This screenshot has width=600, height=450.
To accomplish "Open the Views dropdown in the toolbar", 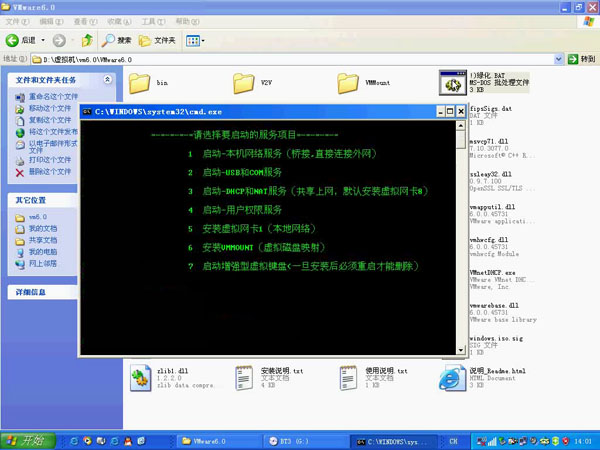I will click(195, 40).
